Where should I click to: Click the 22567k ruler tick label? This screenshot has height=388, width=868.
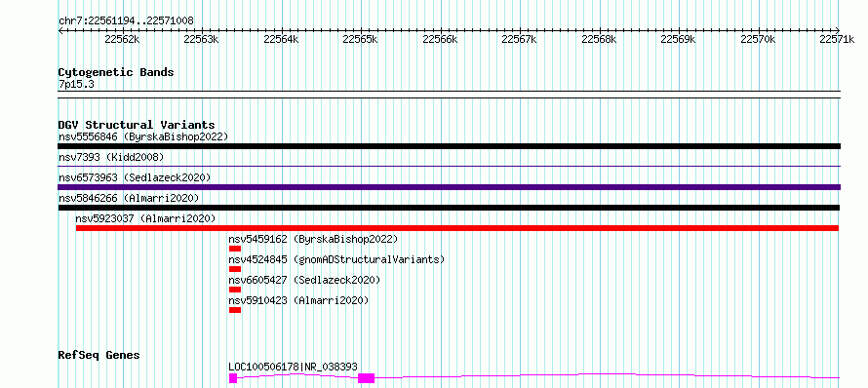(x=519, y=39)
